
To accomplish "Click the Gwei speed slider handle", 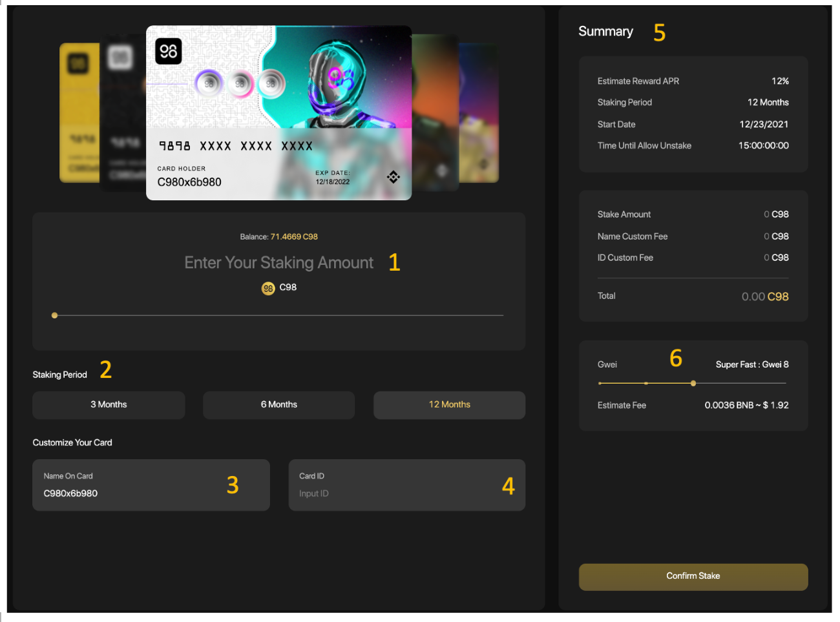I will pos(693,383).
